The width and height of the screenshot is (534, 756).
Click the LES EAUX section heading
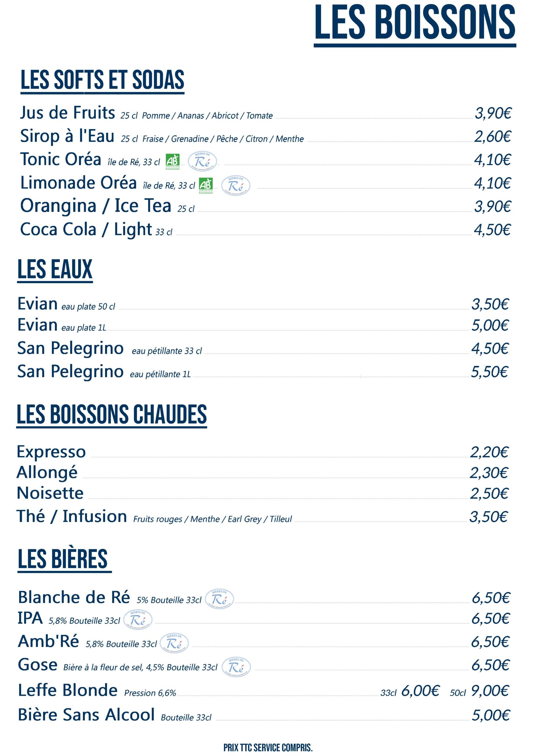(55, 269)
